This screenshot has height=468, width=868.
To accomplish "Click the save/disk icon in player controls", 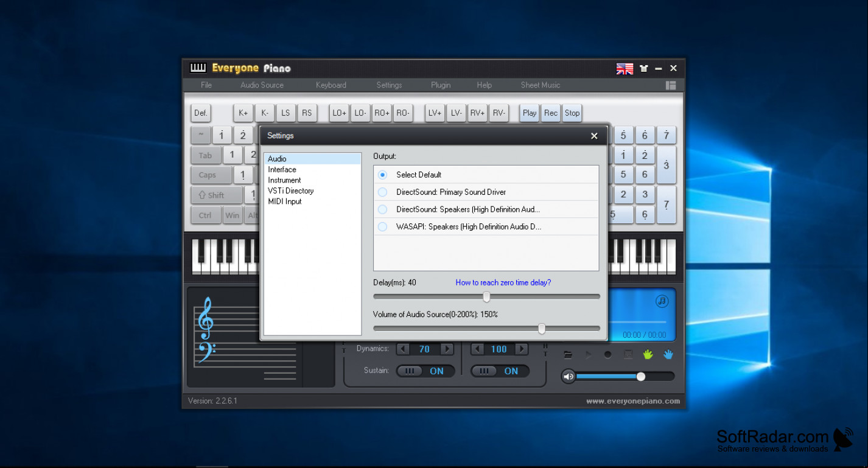I will click(628, 355).
